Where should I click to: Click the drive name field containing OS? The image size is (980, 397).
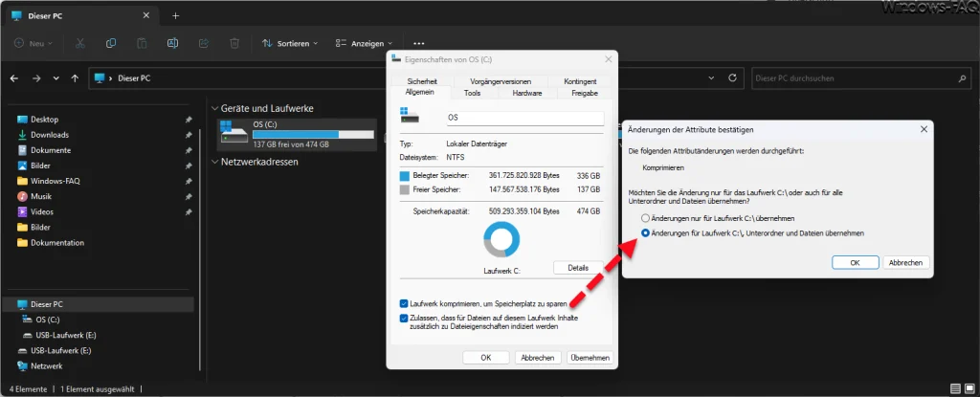524,119
